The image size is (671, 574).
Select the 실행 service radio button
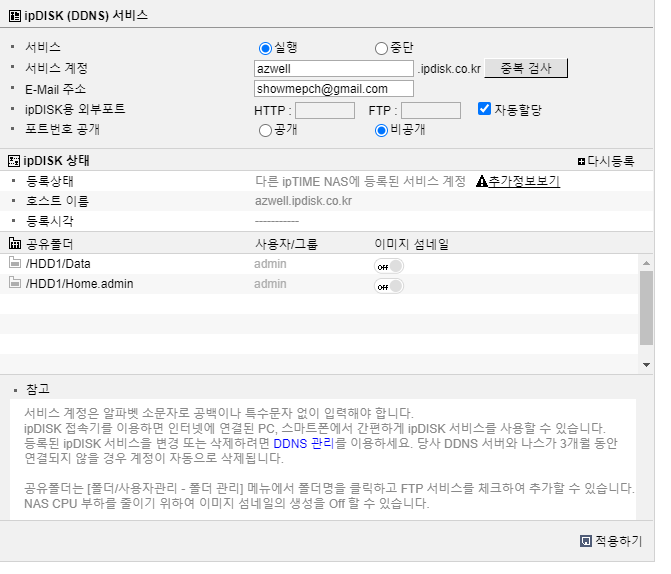265,48
